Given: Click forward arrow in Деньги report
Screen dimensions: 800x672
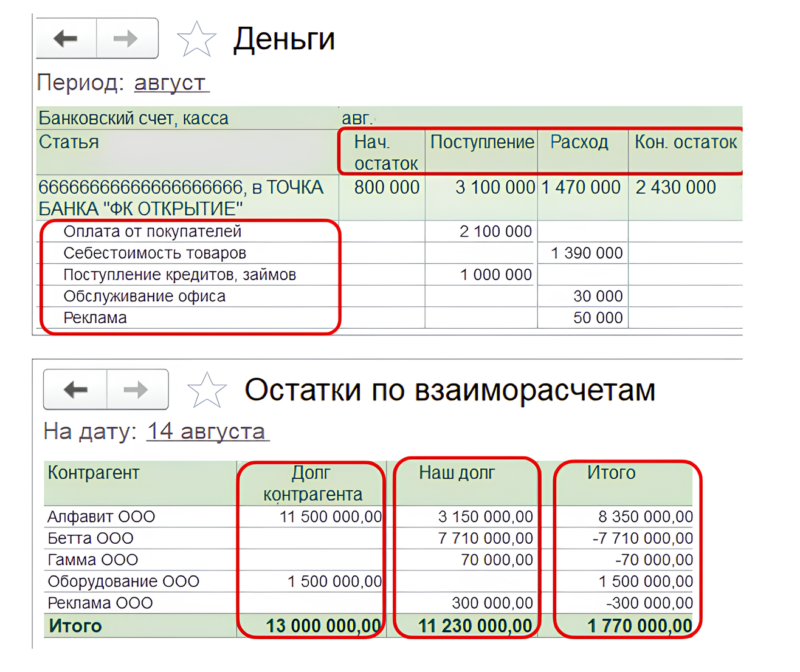Looking at the screenshot, I should point(126,39).
